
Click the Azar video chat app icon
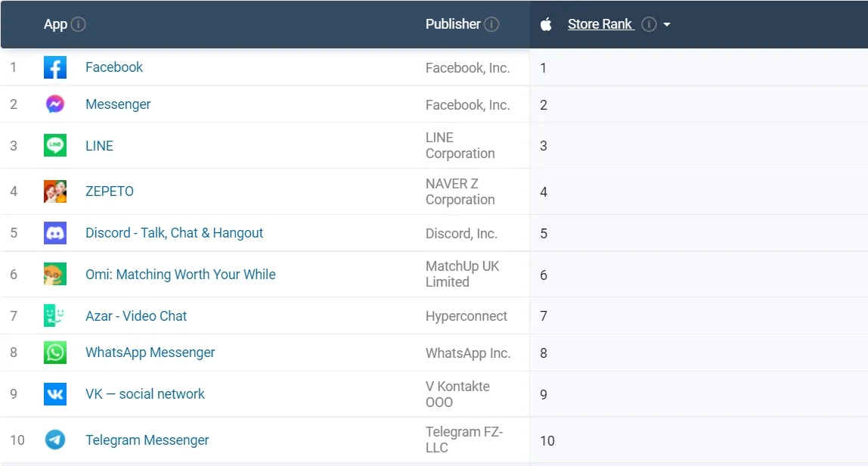click(x=54, y=315)
